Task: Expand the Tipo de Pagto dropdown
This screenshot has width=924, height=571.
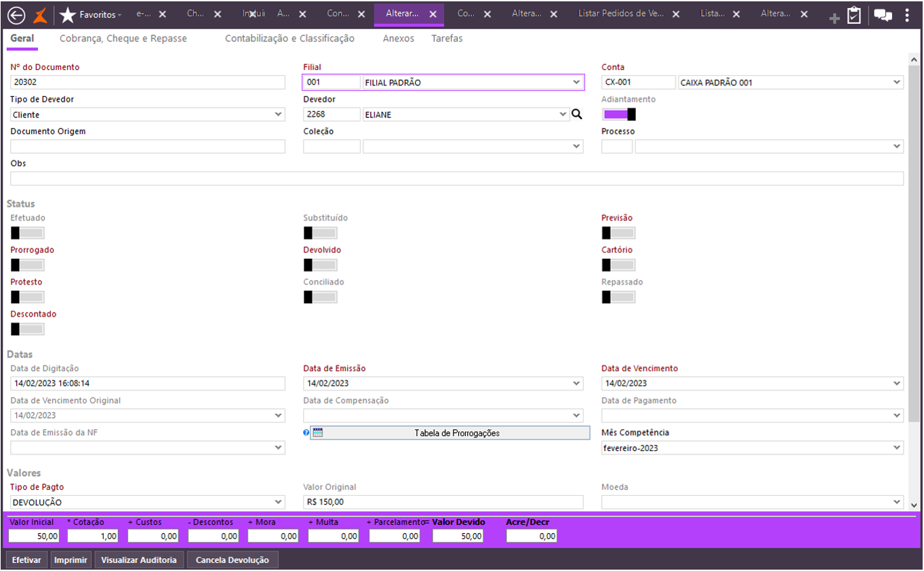Action: (279, 503)
